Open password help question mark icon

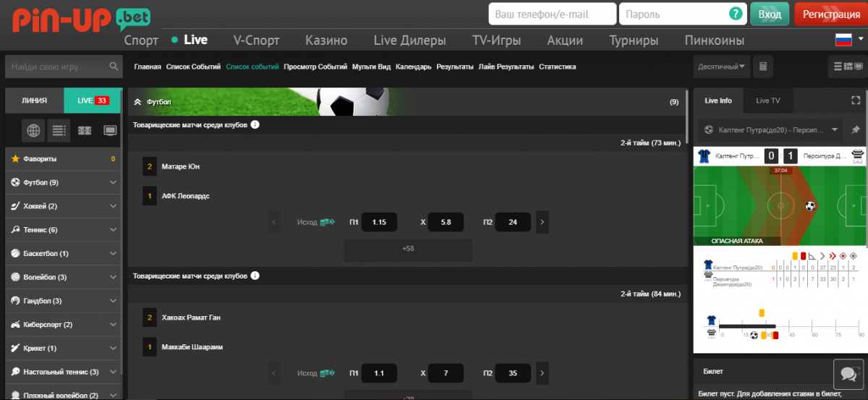[x=736, y=14]
